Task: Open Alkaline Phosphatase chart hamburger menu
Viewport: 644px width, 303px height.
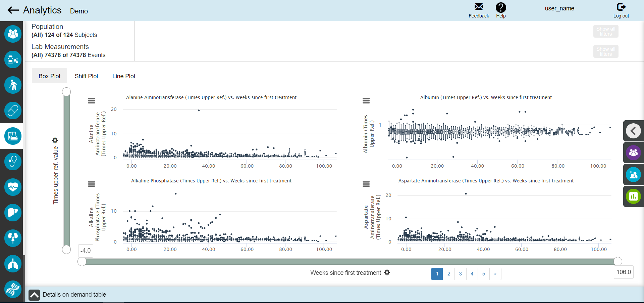Action: point(91,184)
